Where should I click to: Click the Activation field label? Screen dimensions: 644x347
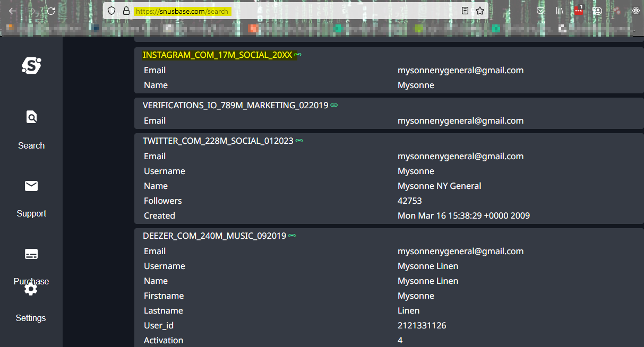pos(164,340)
